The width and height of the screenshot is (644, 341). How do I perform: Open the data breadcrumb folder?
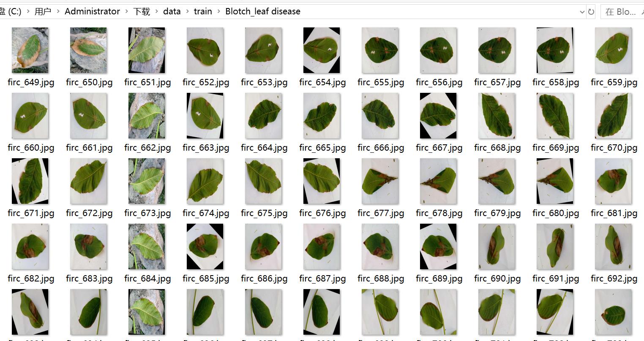[x=172, y=11]
